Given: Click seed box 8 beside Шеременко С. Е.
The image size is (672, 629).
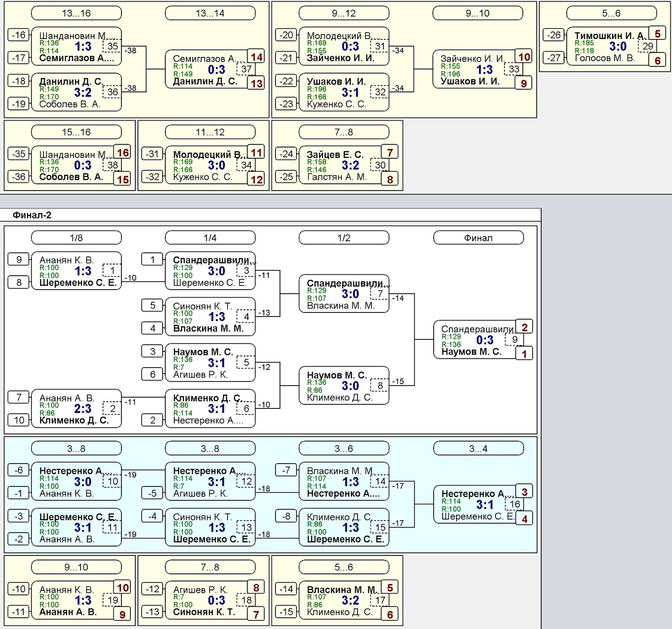Looking at the screenshot, I should (19, 282).
